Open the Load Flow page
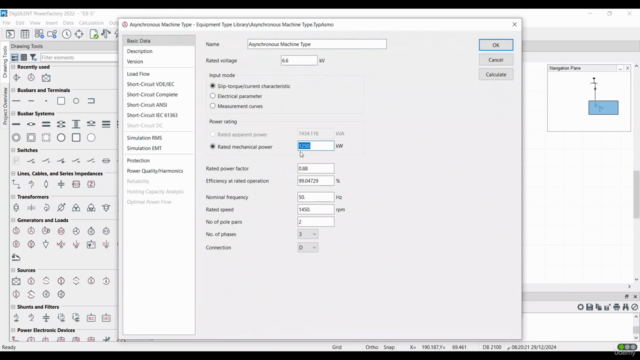Viewport: 640px width, 360px height. (x=138, y=74)
